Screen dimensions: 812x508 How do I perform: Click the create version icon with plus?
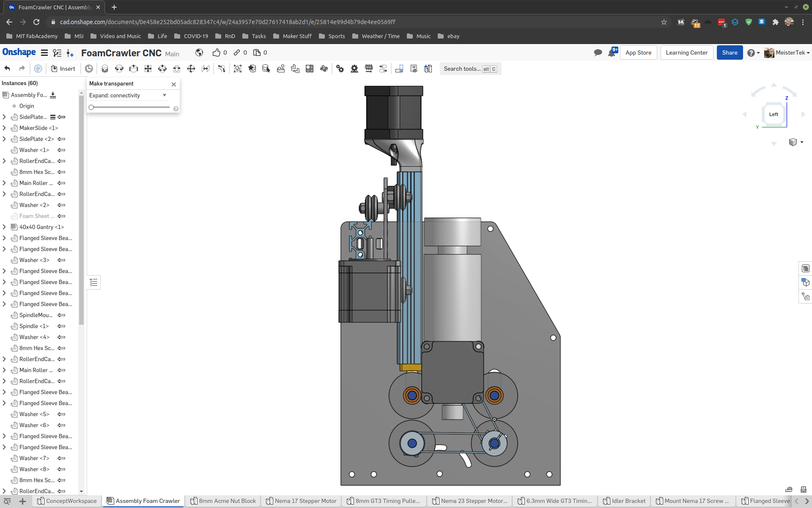(70, 53)
